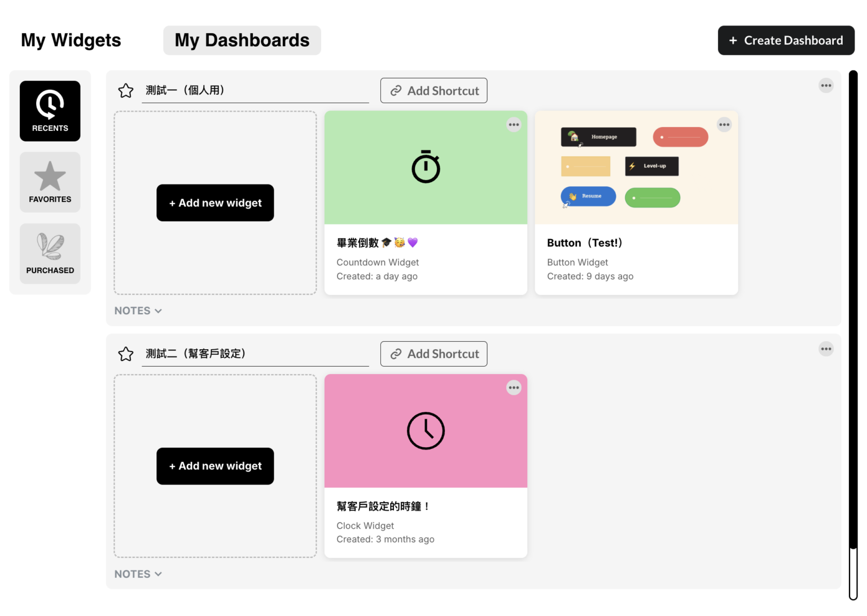Click the stopwatch icon on the Countdown widget
Screen dimensions: 867x616
tap(426, 167)
